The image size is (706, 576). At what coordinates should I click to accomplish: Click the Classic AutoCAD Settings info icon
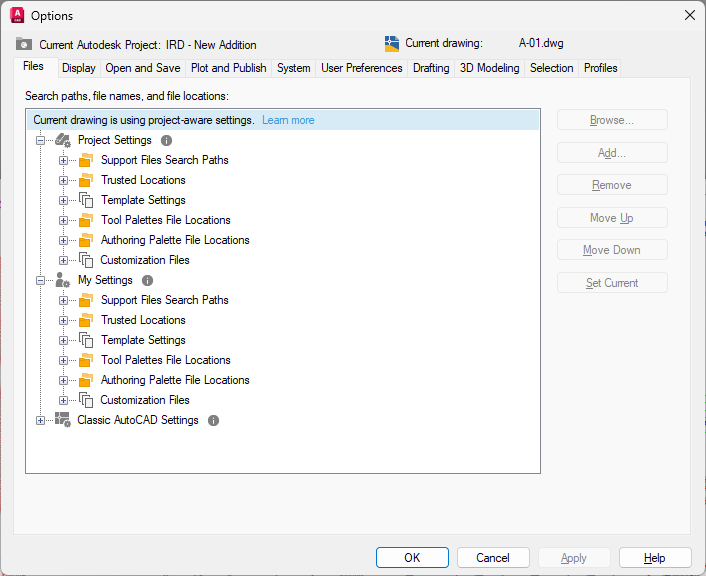click(x=213, y=421)
